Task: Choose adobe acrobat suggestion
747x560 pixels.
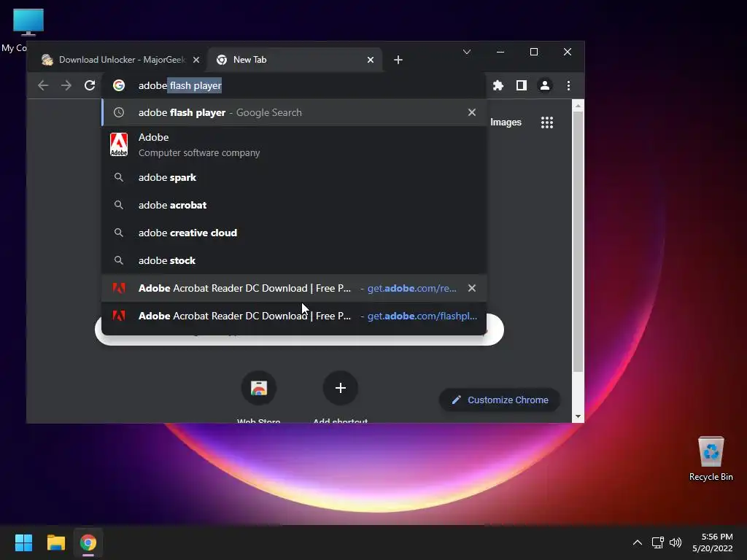Action: (294, 205)
